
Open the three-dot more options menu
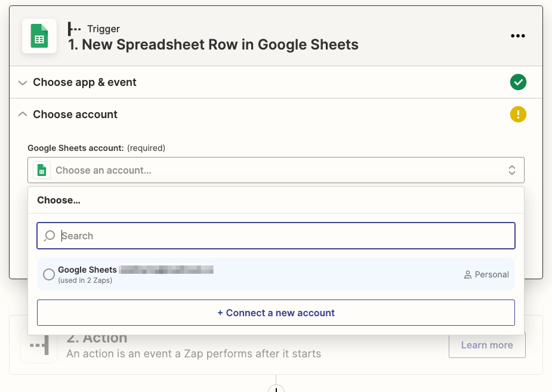518,36
